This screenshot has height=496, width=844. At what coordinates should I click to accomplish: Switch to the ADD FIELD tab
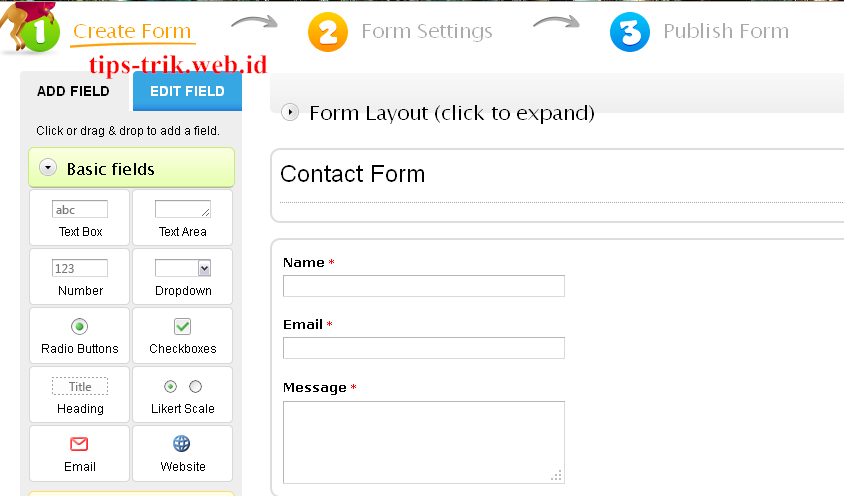[x=73, y=91]
